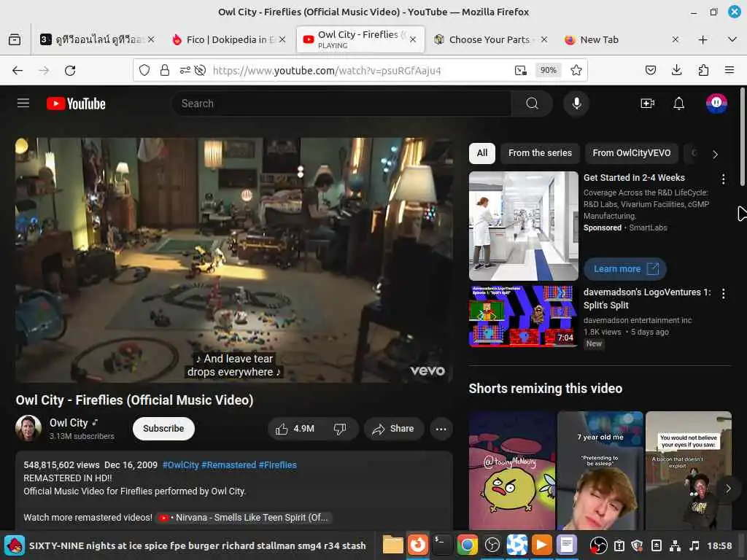The width and height of the screenshot is (747, 560).
Task: Open Firefox downloads panel
Action: click(676, 71)
